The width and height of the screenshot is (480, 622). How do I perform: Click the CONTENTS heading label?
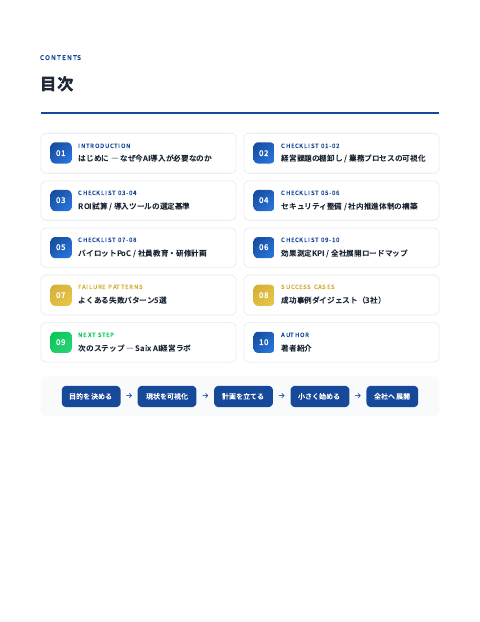click(x=61, y=58)
